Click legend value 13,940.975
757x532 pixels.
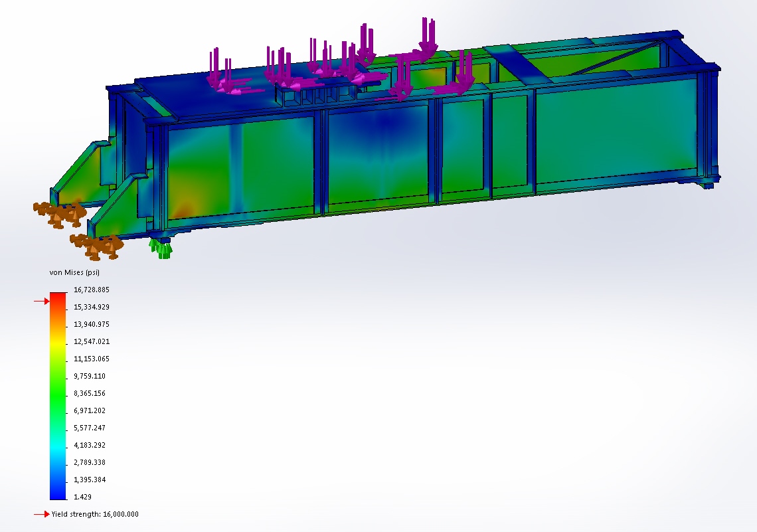91,324
